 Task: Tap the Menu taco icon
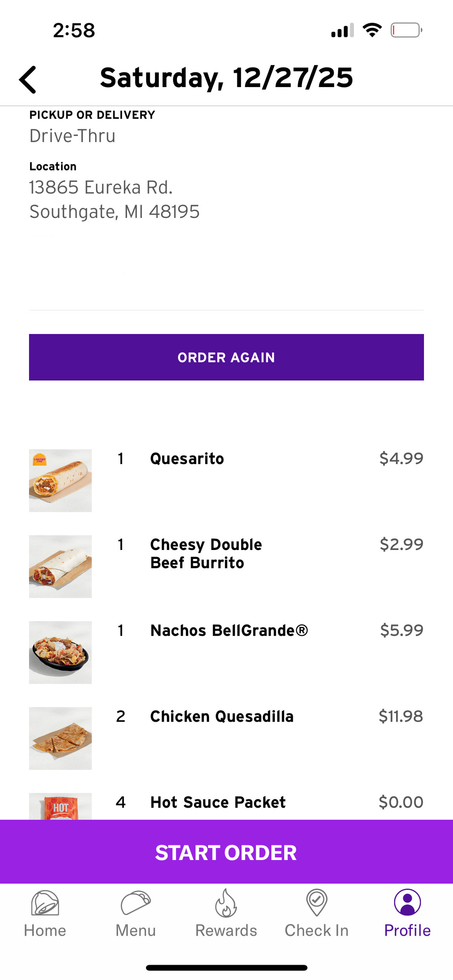click(136, 902)
